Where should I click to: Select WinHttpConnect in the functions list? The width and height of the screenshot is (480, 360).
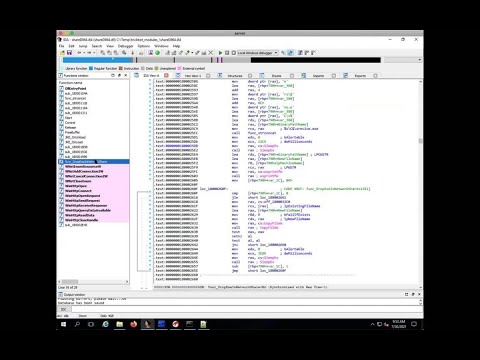pyautogui.click(x=78, y=191)
